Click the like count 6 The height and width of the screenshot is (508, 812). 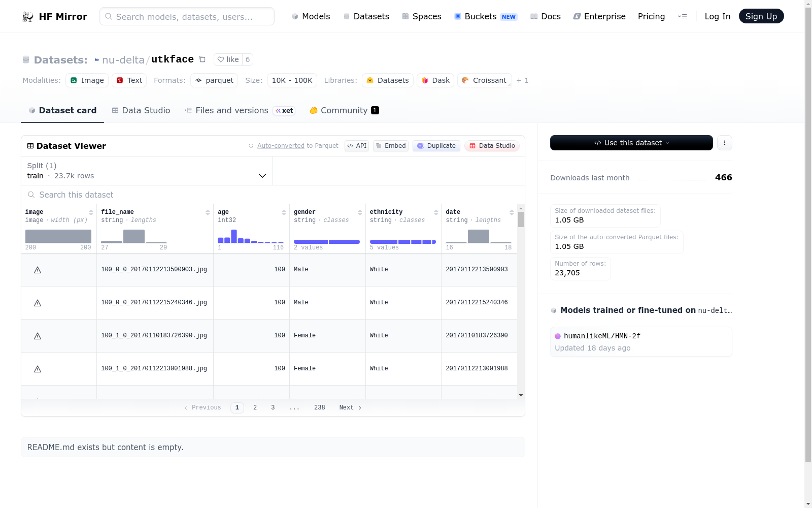pyautogui.click(x=248, y=59)
